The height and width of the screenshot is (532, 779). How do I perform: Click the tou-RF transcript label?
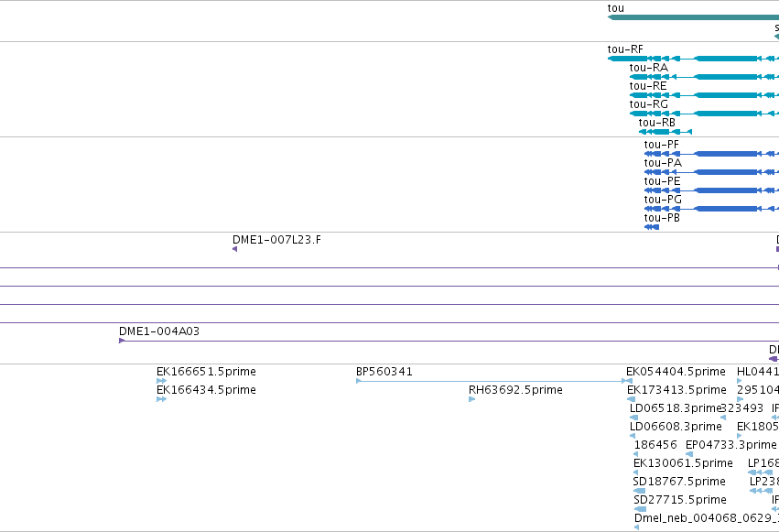coord(625,49)
